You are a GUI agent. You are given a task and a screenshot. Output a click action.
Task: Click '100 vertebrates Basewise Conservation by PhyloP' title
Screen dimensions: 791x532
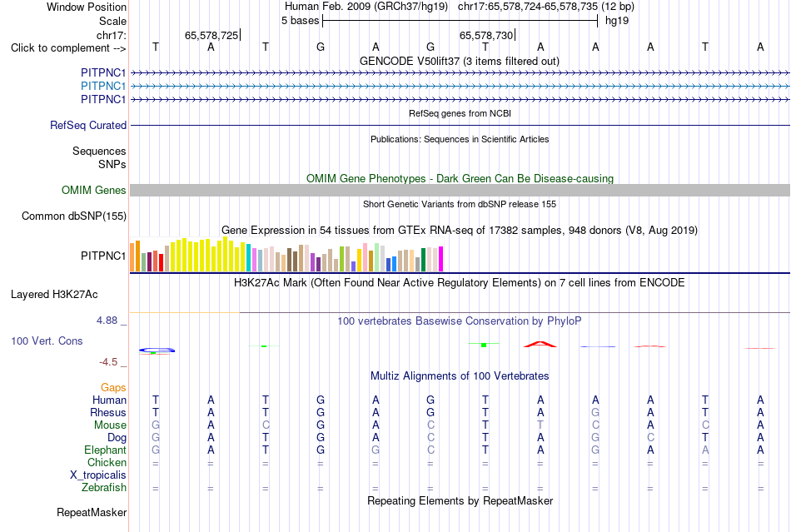459,321
